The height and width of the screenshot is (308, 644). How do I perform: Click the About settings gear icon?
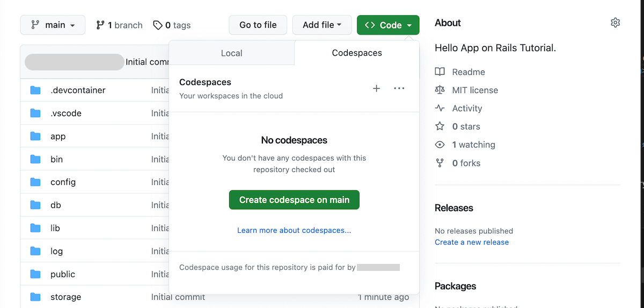[x=615, y=23]
